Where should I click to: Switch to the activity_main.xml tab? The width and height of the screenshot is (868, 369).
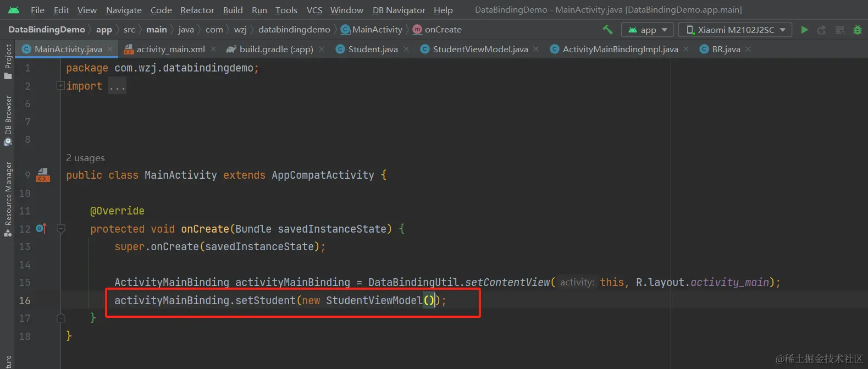coord(170,49)
